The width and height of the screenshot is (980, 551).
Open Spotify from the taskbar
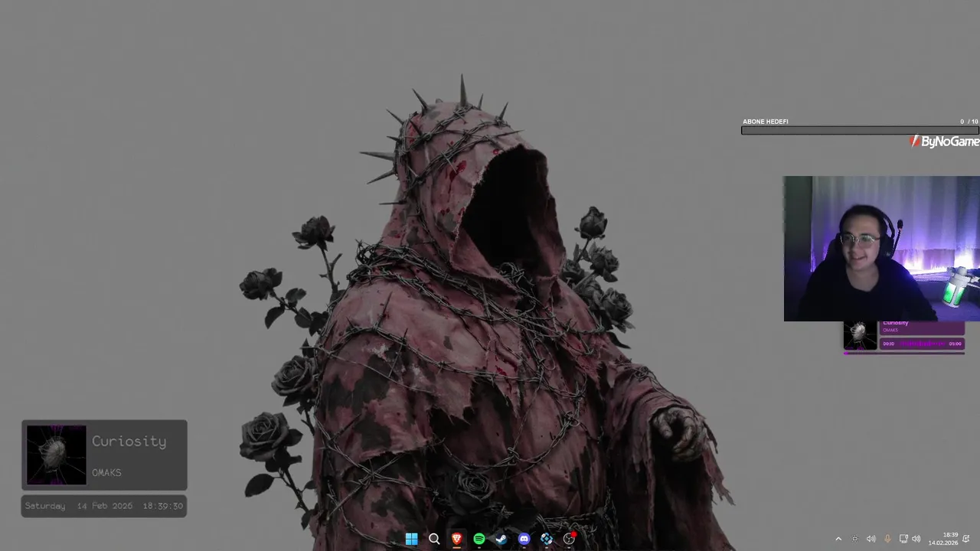point(479,539)
